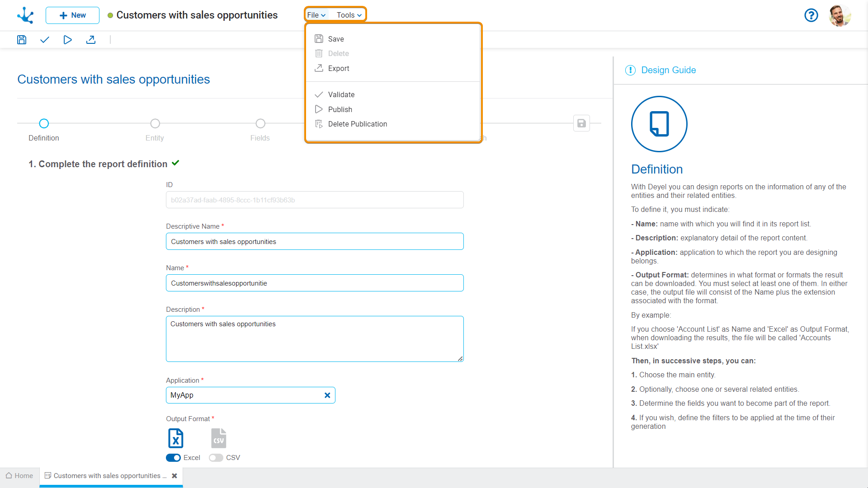This screenshot has width=868, height=488.
Task: Select the Excel output format icon
Action: click(176, 438)
